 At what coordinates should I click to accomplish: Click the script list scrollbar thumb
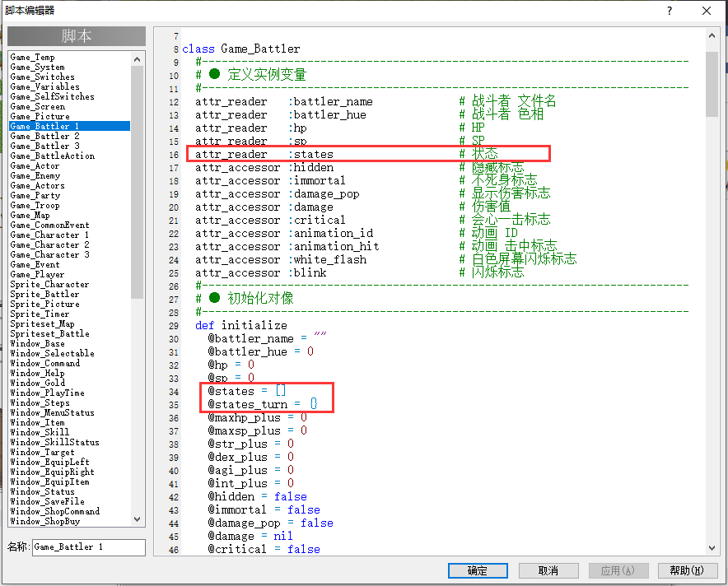[137, 183]
